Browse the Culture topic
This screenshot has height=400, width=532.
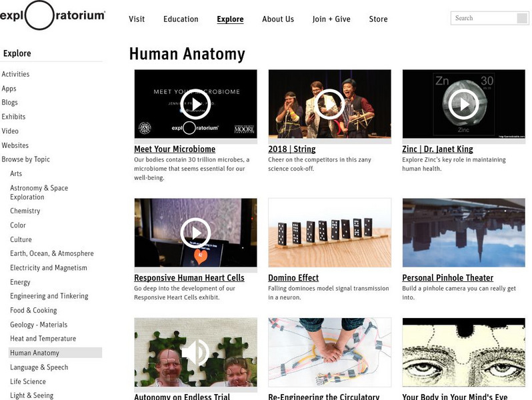pos(21,239)
